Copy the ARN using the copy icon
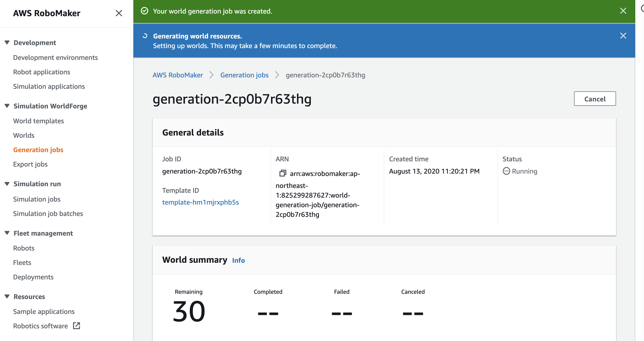 (x=282, y=173)
